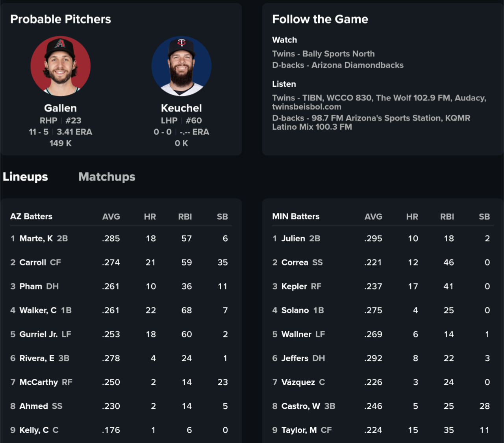Viewport: 504px width, 443px height.
Task: Select Kepler in the Twins lineup
Action: [294, 287]
